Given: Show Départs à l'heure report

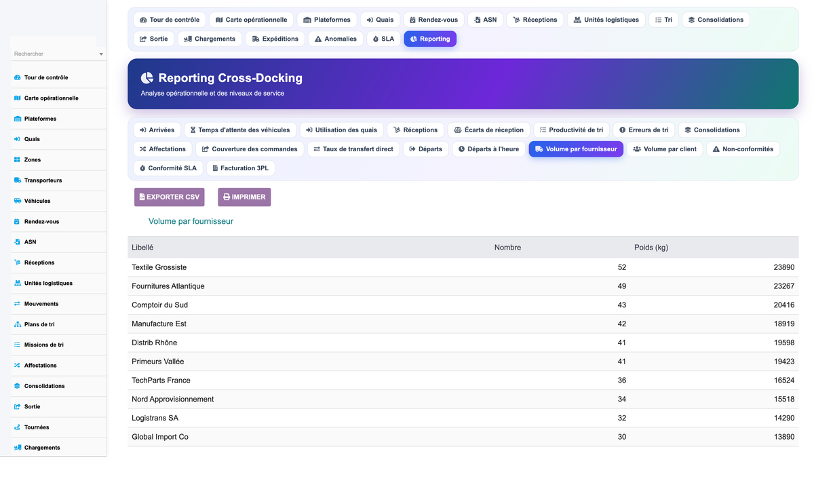Looking at the screenshot, I should coord(489,149).
